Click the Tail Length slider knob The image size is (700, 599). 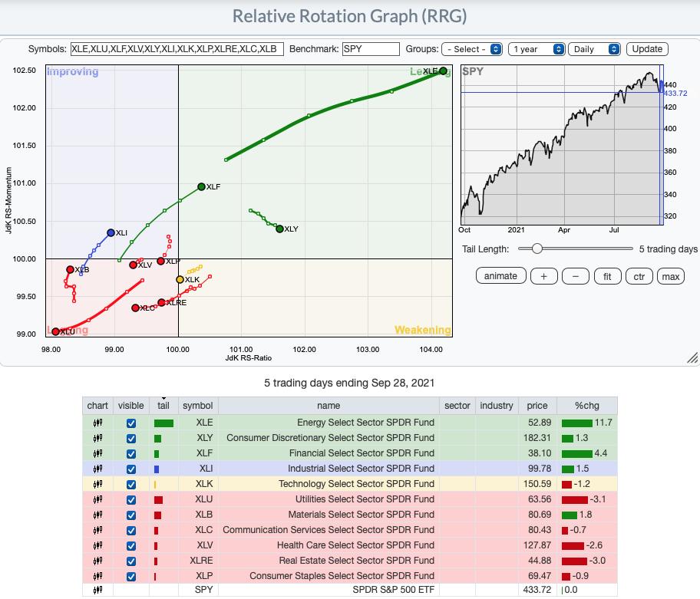537,248
